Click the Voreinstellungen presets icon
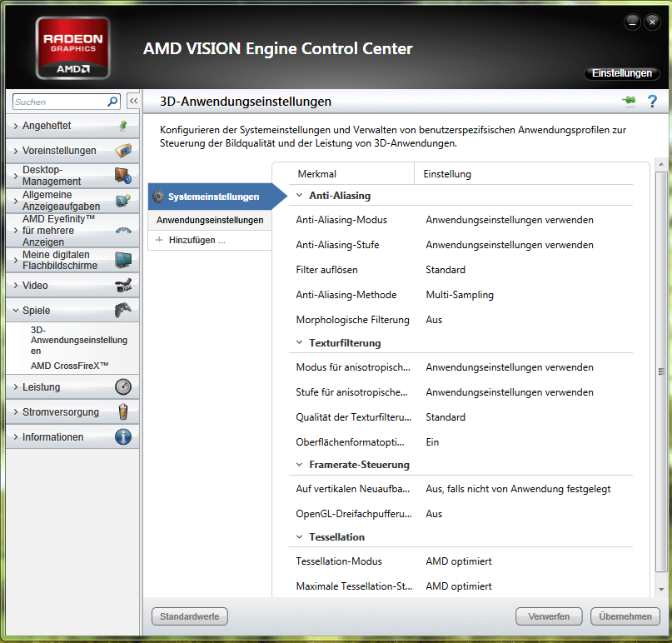Viewport: 672px width, 643px height. click(x=123, y=151)
